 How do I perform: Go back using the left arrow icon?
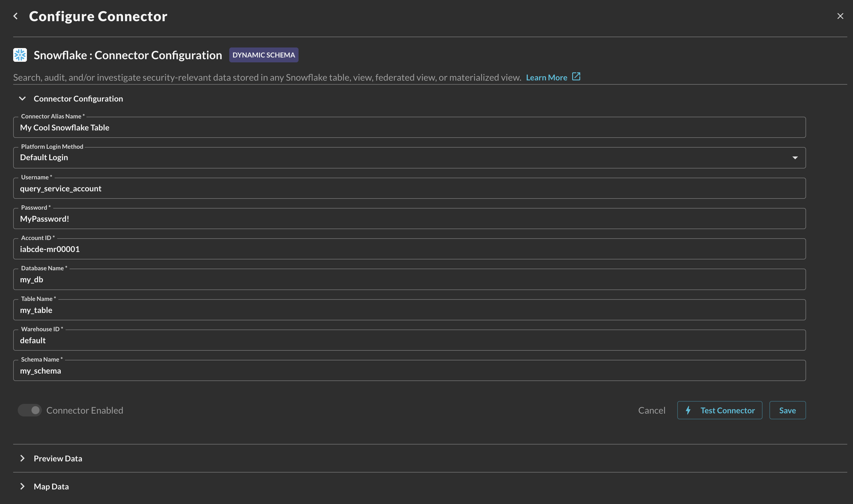tap(15, 16)
